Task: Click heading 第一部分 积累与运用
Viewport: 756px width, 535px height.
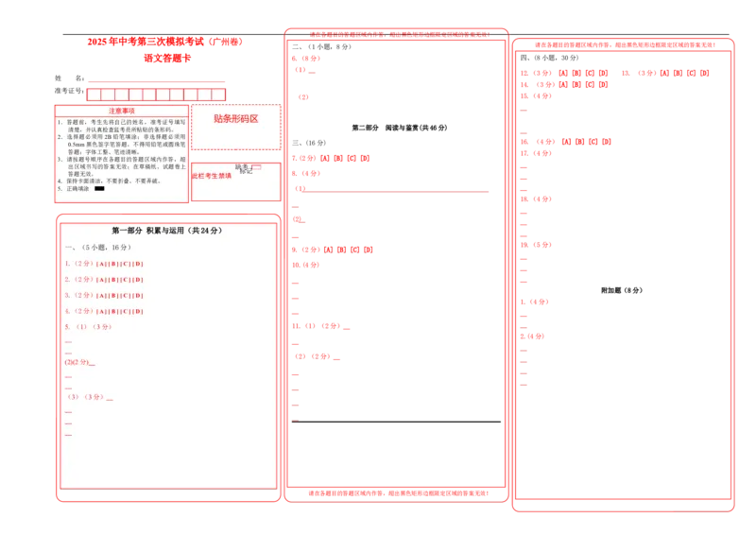Action: coord(148,231)
